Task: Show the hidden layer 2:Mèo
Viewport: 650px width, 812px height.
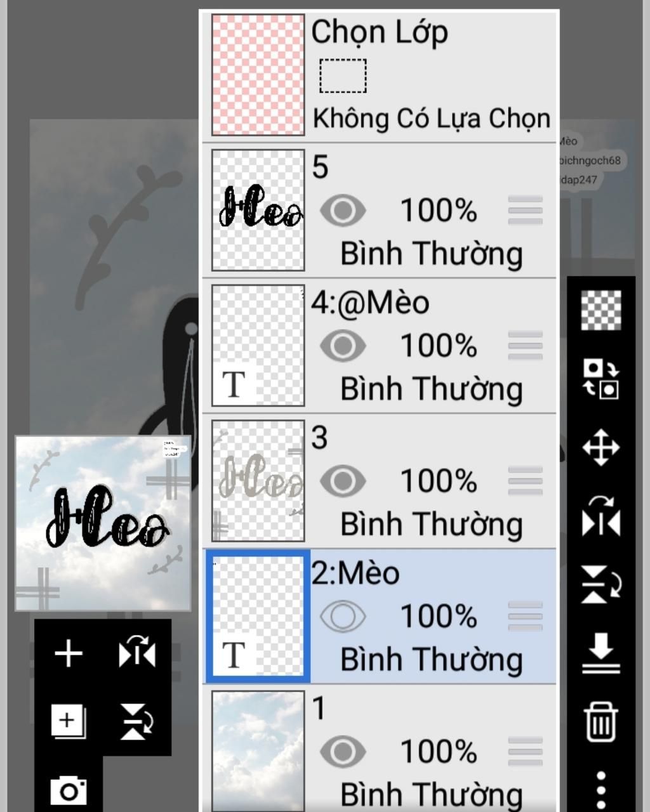Action: tap(343, 617)
